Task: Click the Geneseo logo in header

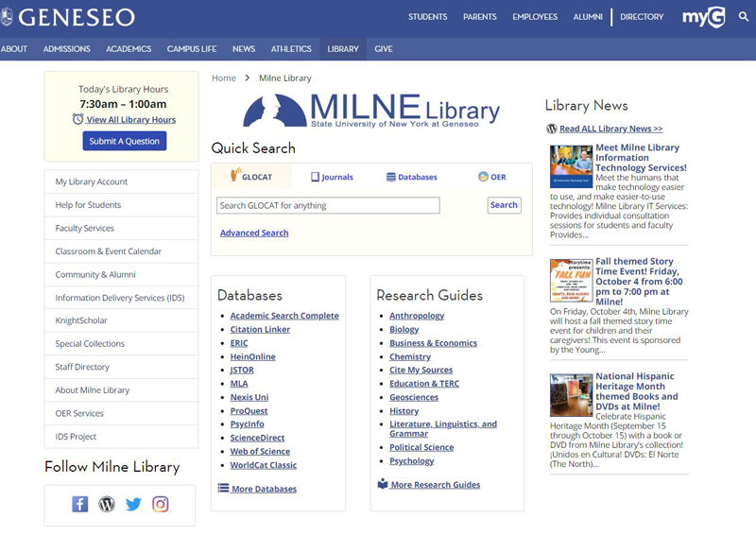Action: (x=68, y=17)
